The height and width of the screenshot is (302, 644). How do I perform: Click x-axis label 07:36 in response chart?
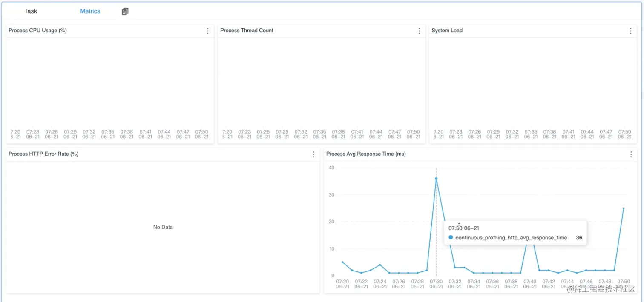(x=492, y=284)
